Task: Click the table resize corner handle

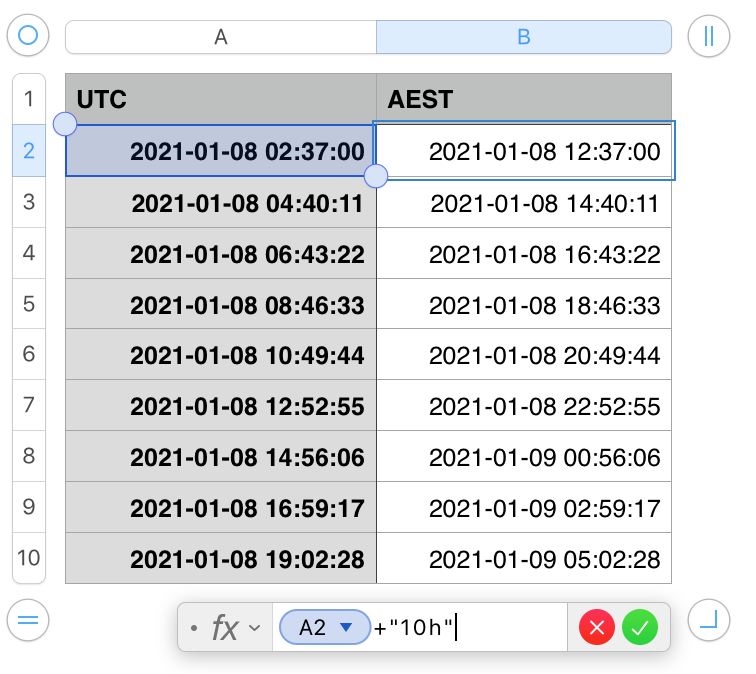Action: click(708, 620)
